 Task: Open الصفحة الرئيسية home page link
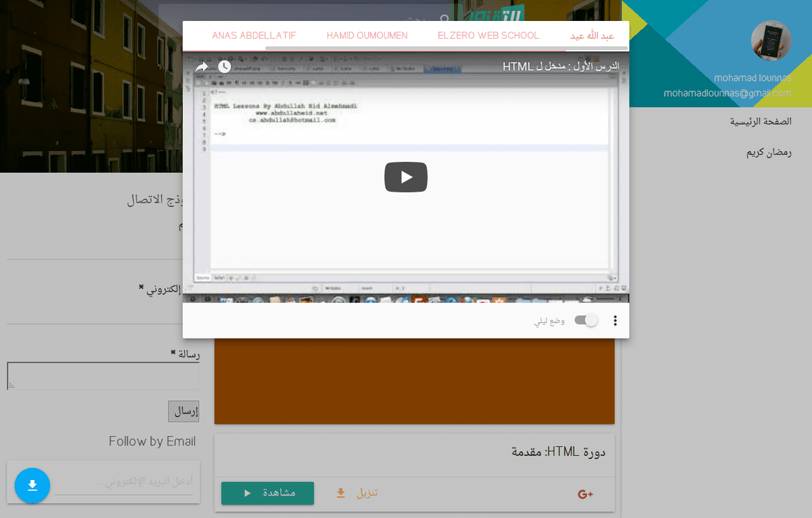(x=761, y=122)
